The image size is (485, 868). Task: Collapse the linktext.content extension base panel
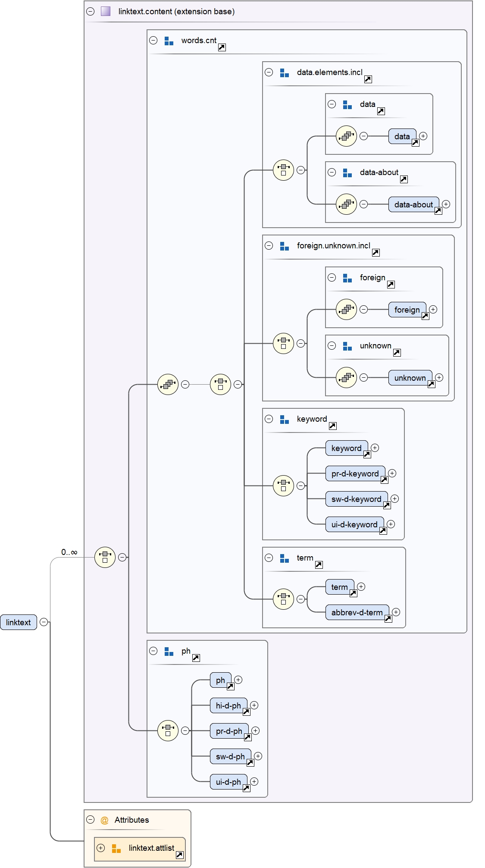91,12
